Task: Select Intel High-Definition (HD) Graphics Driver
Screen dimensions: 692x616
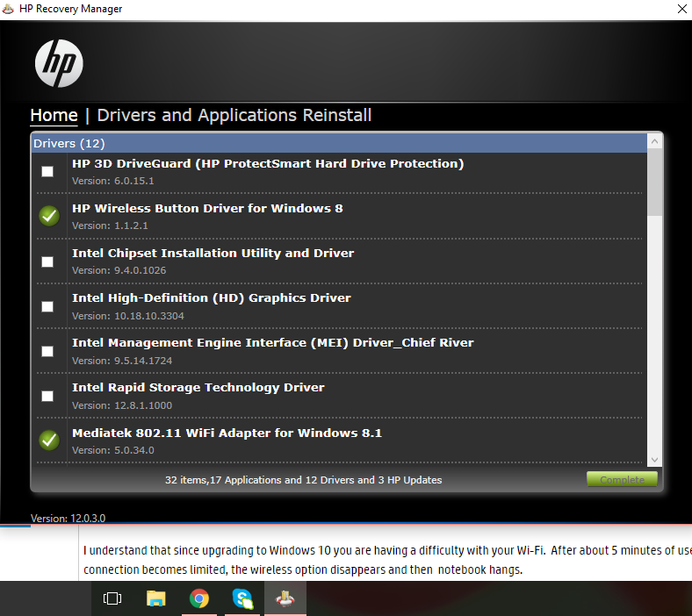Action: 212,297
